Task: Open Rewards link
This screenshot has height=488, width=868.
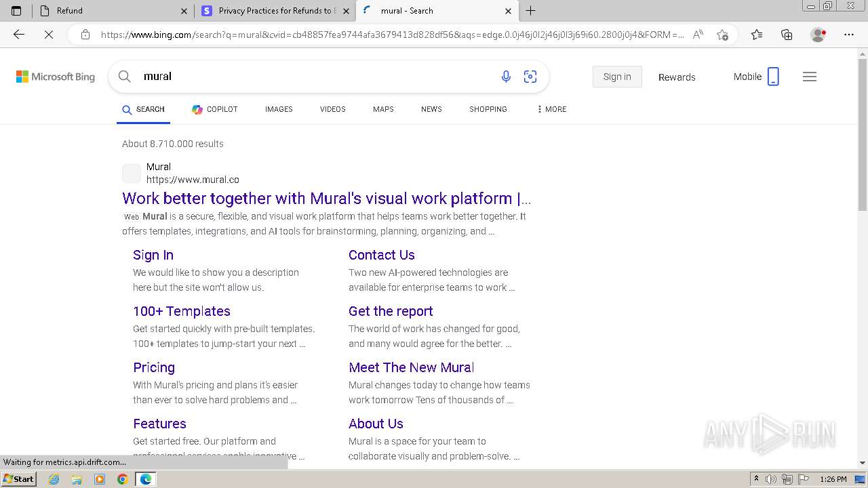Action: (x=677, y=77)
